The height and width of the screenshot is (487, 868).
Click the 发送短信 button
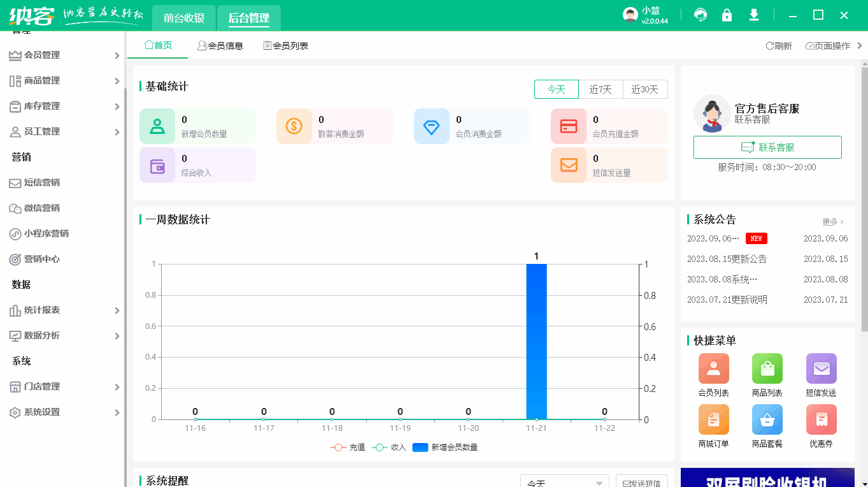(x=641, y=483)
